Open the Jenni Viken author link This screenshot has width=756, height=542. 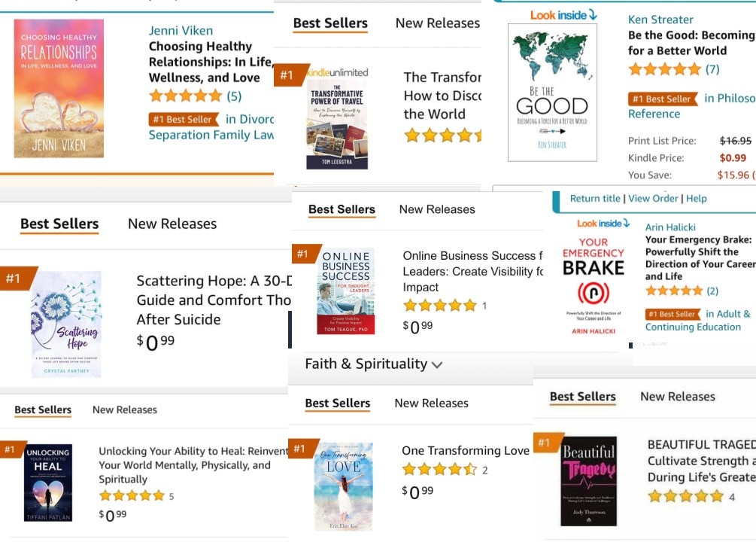coord(181,30)
